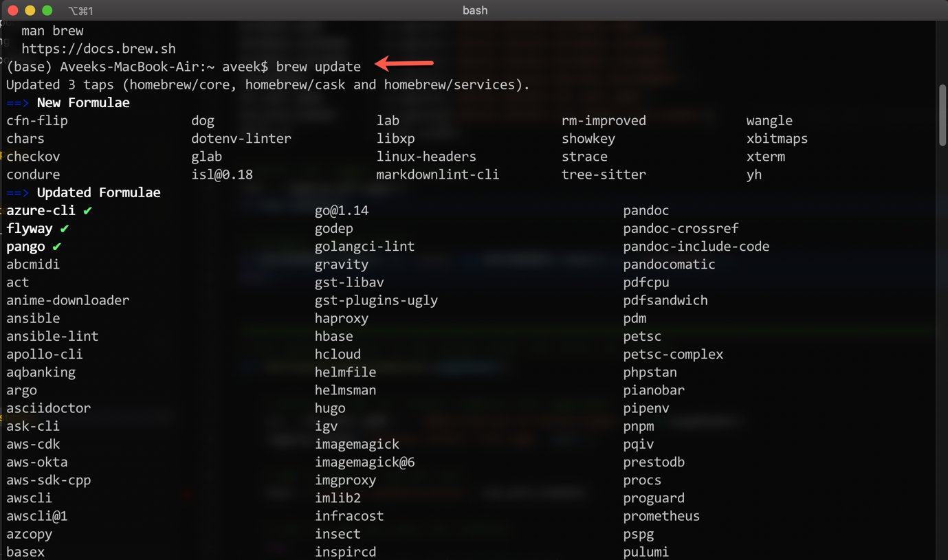This screenshot has height=560, width=948.
Task: Click the green checkmark beside pango
Action: point(57,246)
